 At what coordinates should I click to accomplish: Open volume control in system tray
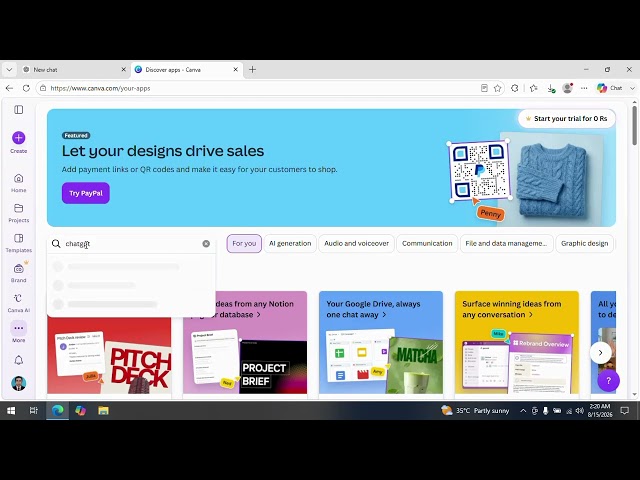coord(579,411)
